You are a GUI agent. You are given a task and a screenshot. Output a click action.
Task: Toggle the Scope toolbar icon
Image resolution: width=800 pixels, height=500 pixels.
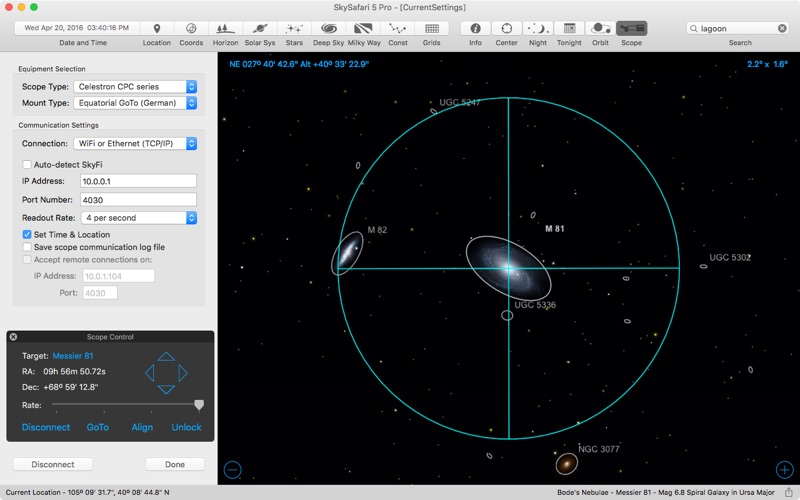pyautogui.click(x=632, y=29)
